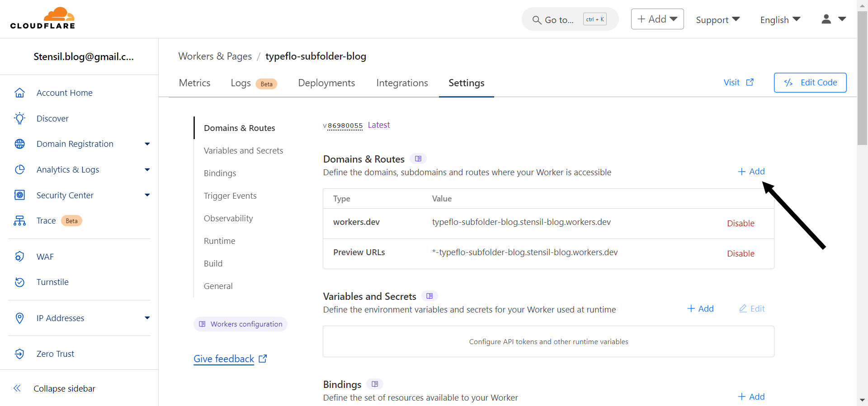Click the Trace network icon
The height and width of the screenshot is (406, 868).
coord(19,221)
